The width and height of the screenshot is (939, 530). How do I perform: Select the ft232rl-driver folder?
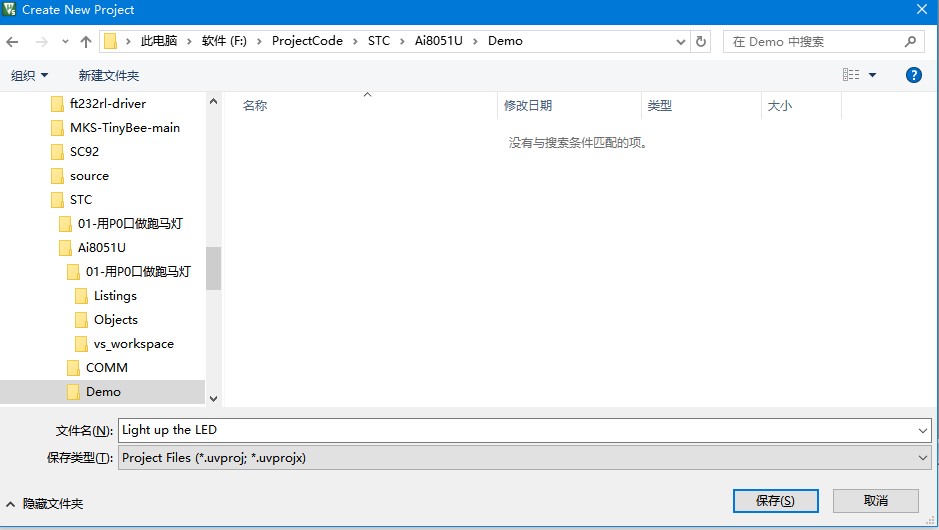108,104
